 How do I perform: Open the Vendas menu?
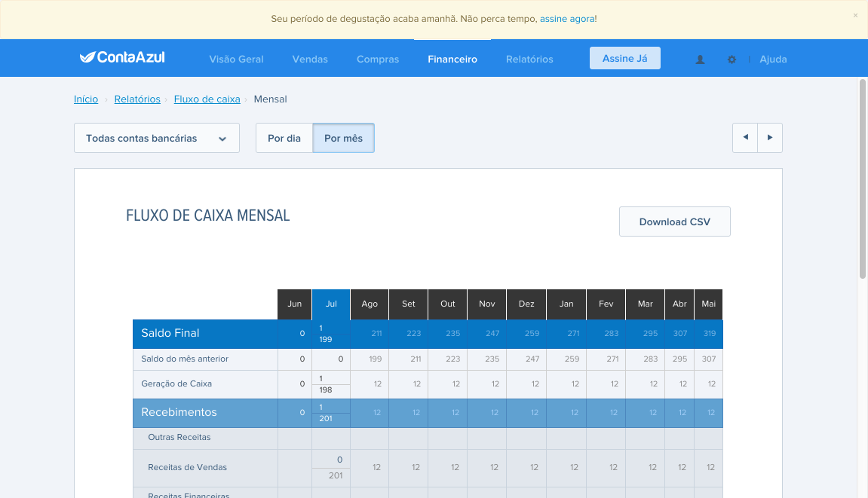coord(310,60)
